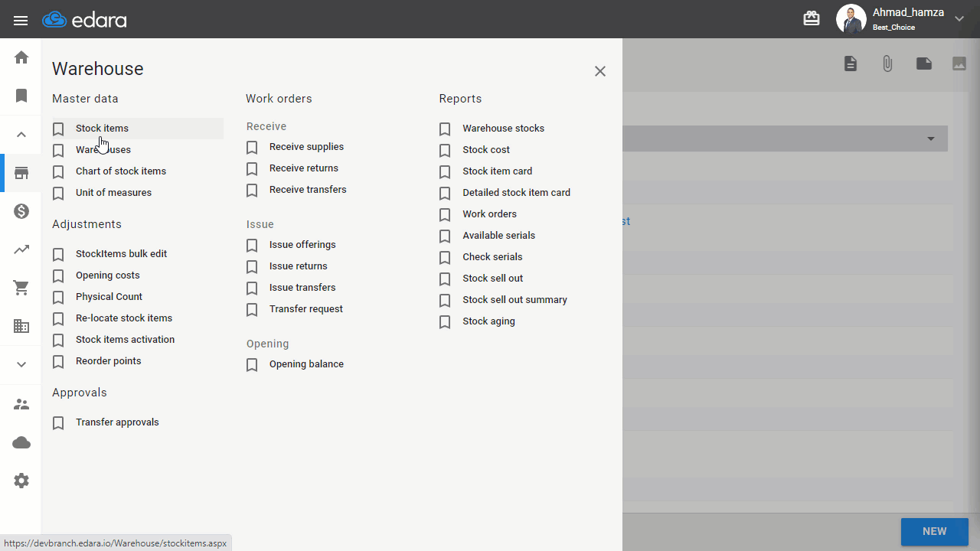Open the shopping cart sidebar icon

(21, 288)
